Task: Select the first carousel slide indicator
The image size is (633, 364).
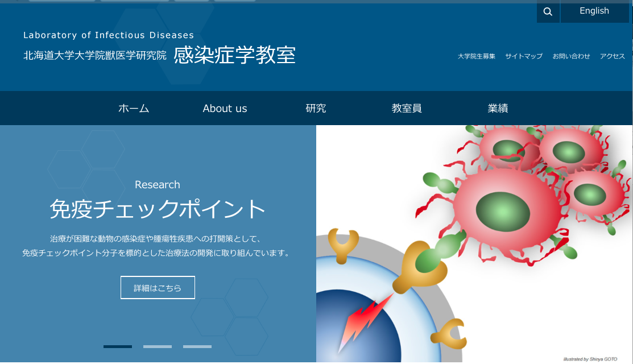Action: coord(118,346)
